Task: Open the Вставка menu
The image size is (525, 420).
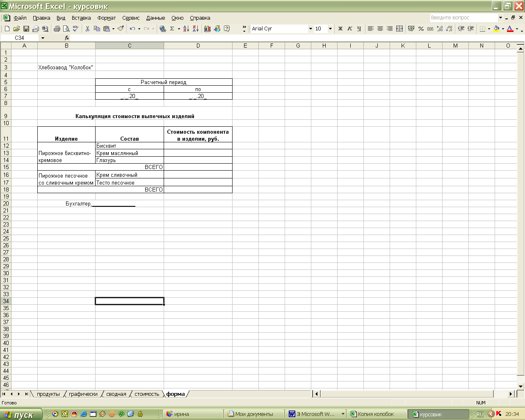Action: coord(81,18)
